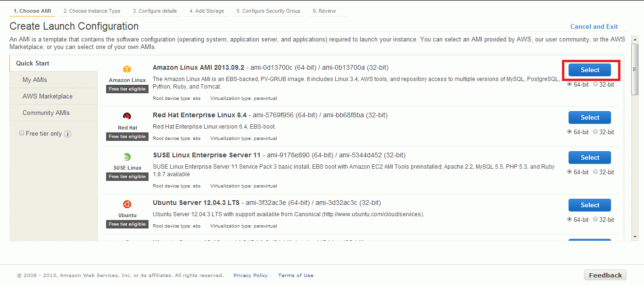
Task: Open the Community AMIs section
Action: click(x=54, y=113)
